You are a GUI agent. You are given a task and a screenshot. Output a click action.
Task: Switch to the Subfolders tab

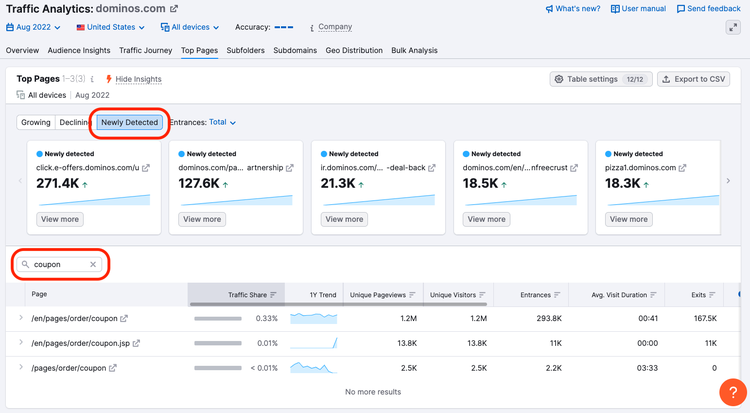245,50
